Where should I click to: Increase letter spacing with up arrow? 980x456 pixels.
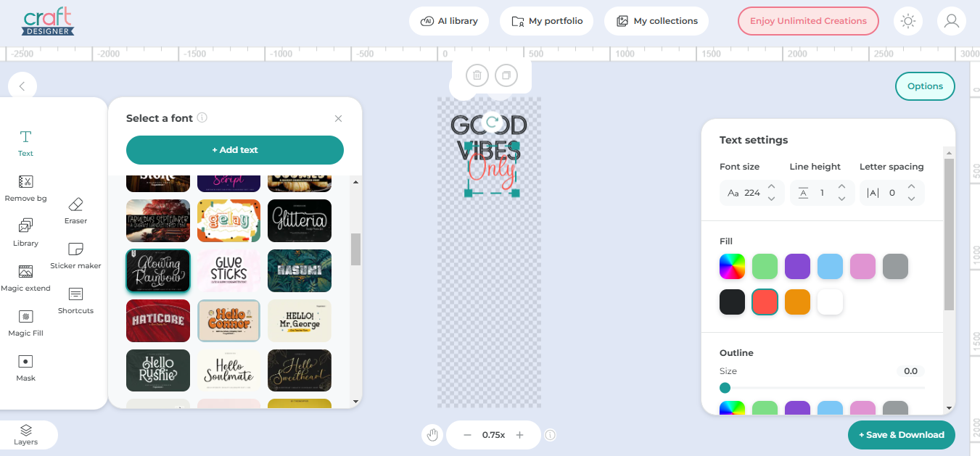click(x=911, y=187)
